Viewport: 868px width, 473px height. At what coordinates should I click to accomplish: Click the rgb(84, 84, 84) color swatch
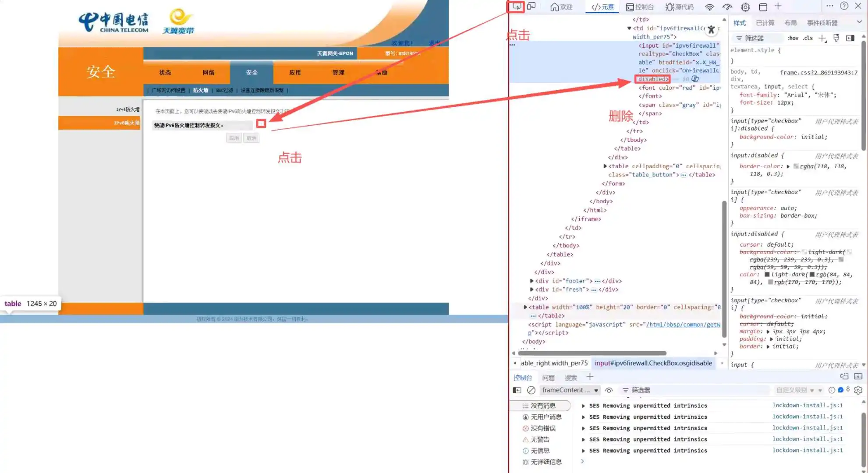point(812,275)
